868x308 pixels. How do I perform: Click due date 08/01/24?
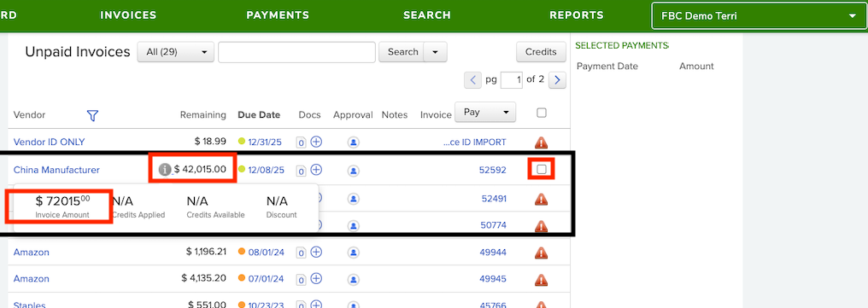[267, 253]
